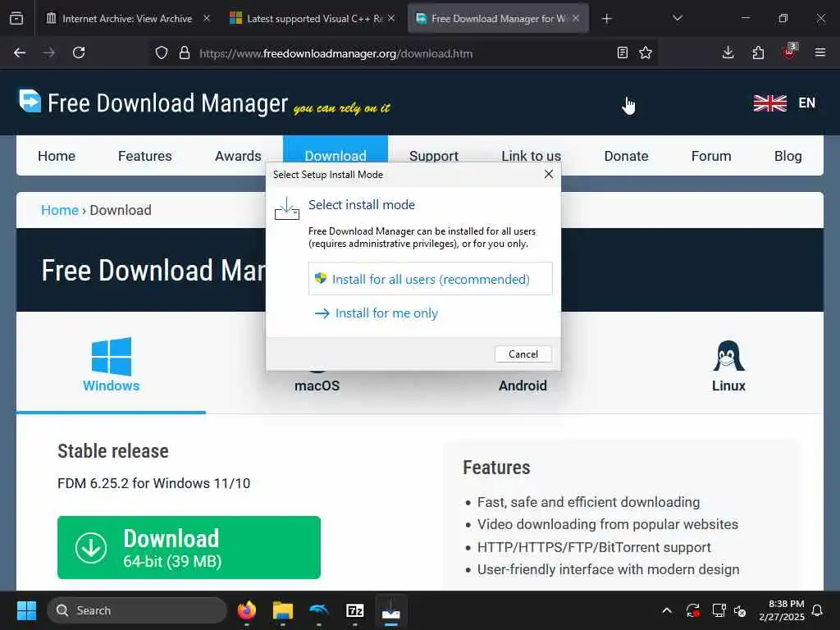Click Cancel in the setup dialog
Viewport: 840px width, 630px height.
click(x=523, y=354)
